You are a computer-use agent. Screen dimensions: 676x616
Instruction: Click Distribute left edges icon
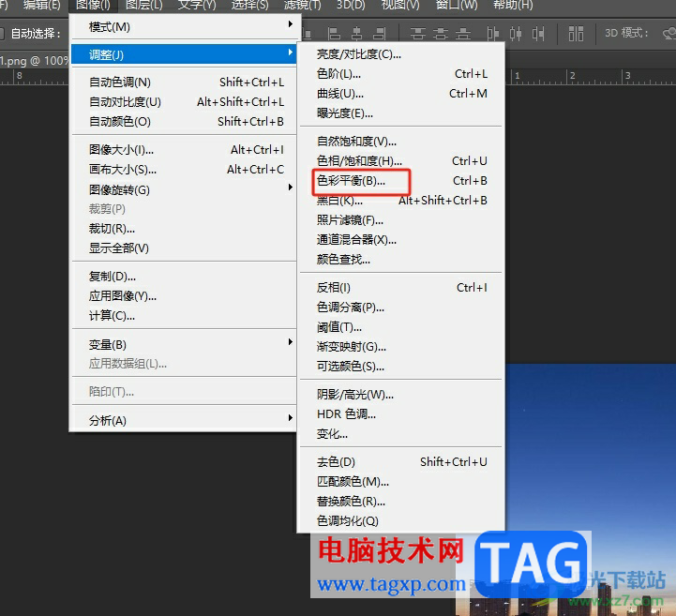click(x=493, y=33)
